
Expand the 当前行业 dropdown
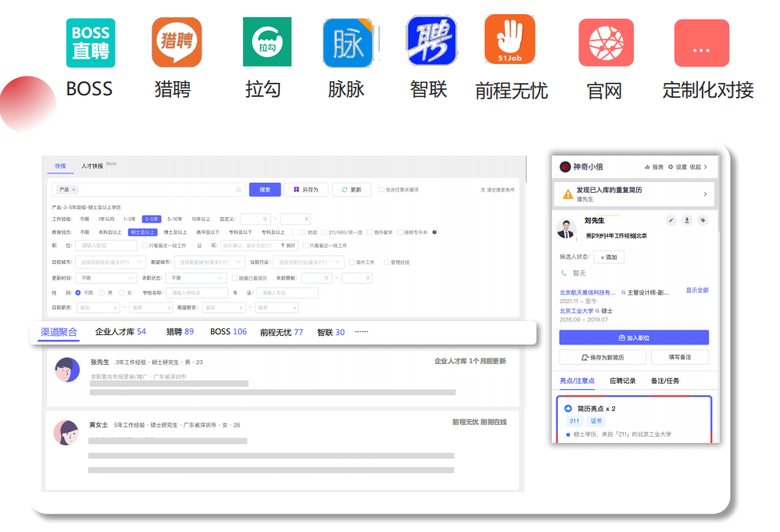point(309,262)
